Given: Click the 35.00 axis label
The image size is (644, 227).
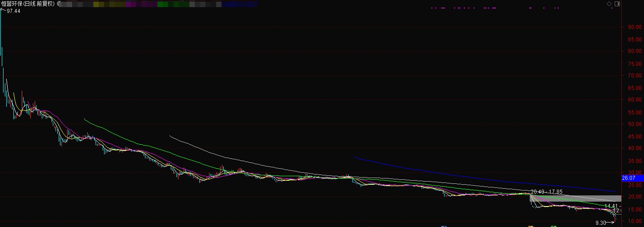Looking at the screenshot, I should tap(634, 160).
